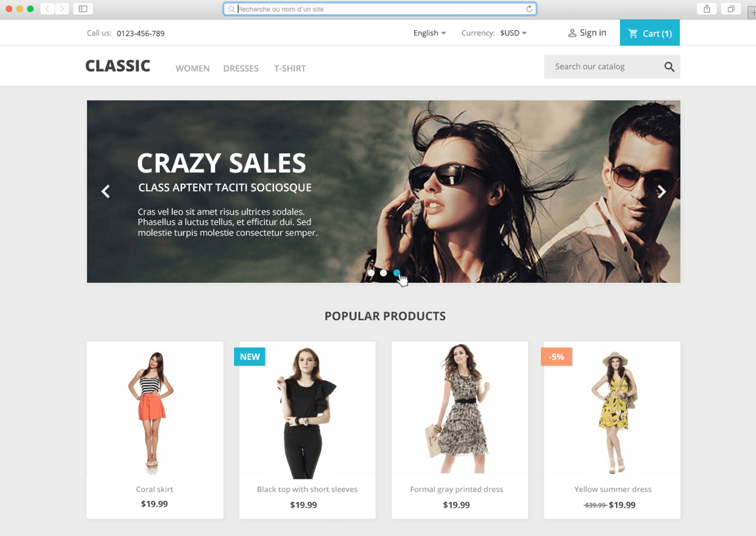Open the DRESSES category menu
Screen dimensions: 756x536
point(241,68)
